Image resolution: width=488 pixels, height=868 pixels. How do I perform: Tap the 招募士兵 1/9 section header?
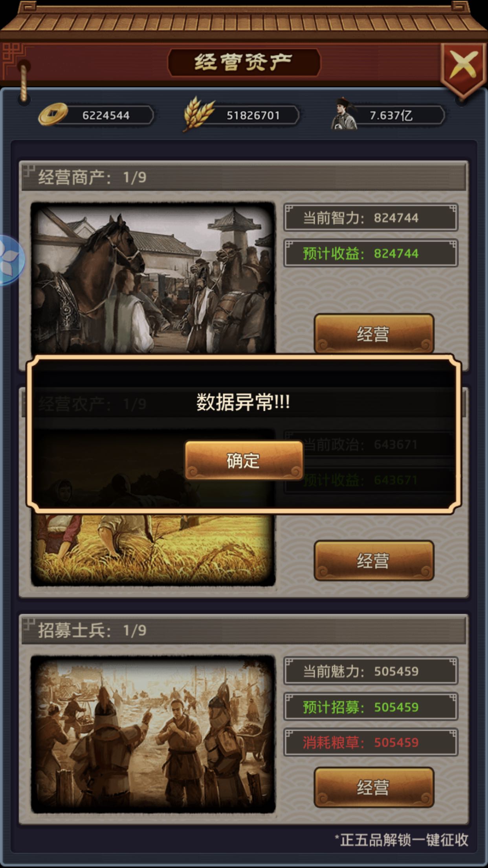tap(244, 630)
